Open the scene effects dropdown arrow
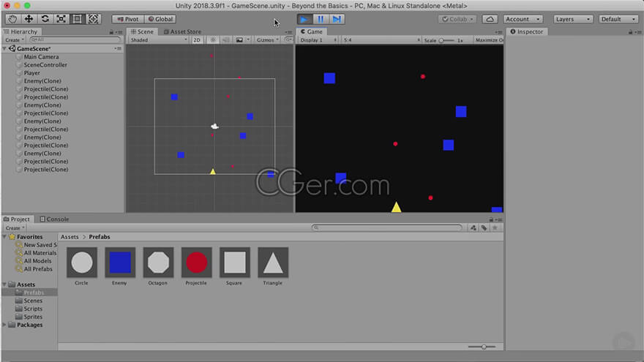The image size is (644, 362). click(x=248, y=39)
